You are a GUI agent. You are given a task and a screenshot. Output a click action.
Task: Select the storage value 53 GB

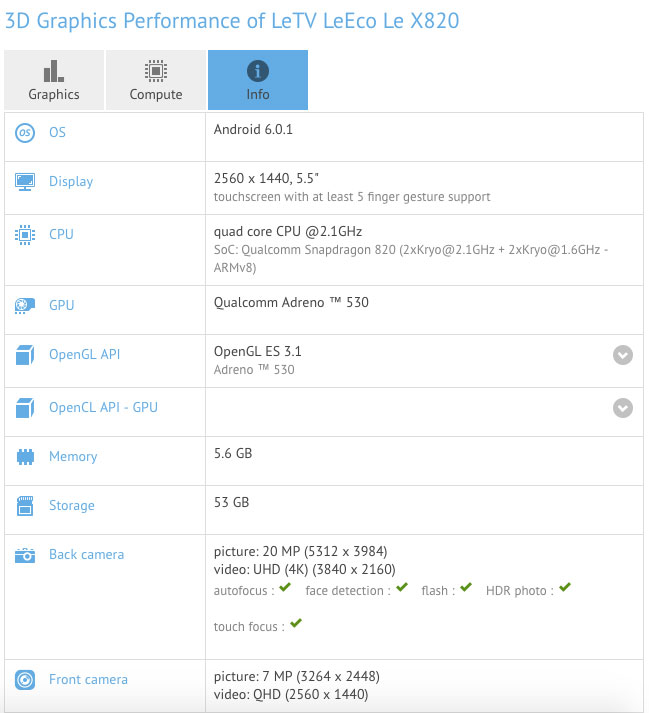231,502
